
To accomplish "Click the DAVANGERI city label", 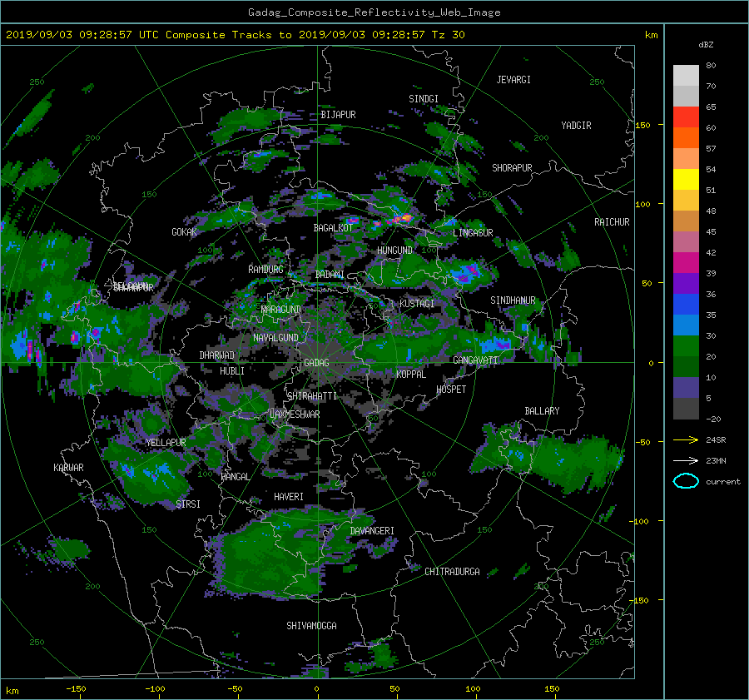I will tap(372, 531).
